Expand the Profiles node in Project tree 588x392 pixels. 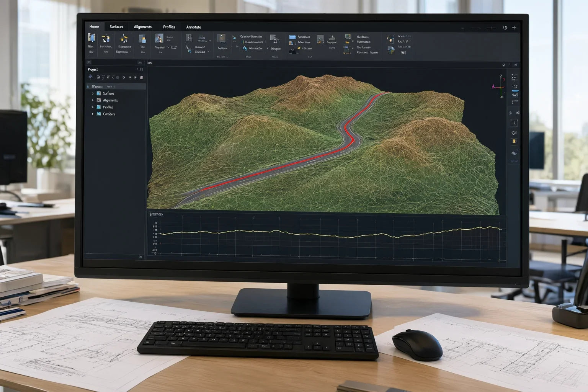coord(93,107)
